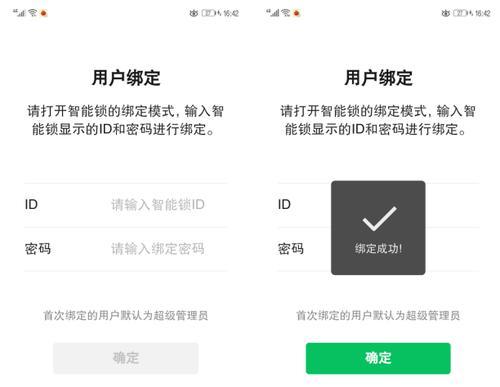This screenshot has width=500, height=387.
Task: Tap the Wi-Fi icon in left status bar
Action: [x=33, y=13]
